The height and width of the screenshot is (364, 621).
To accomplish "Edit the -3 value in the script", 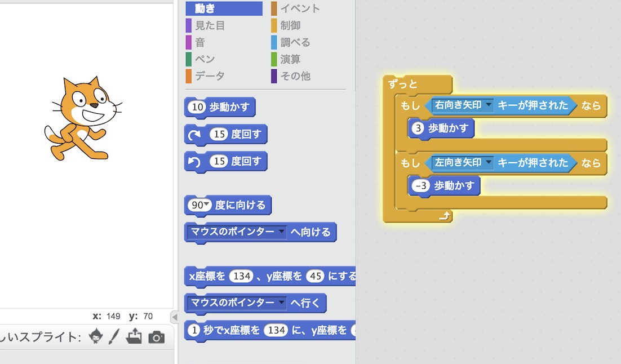I will (420, 185).
